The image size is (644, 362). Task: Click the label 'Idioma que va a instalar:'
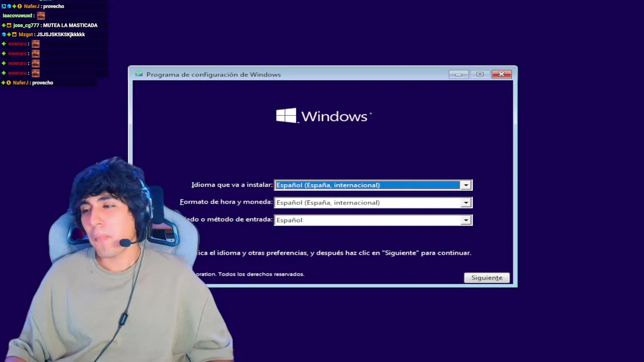tap(232, 185)
